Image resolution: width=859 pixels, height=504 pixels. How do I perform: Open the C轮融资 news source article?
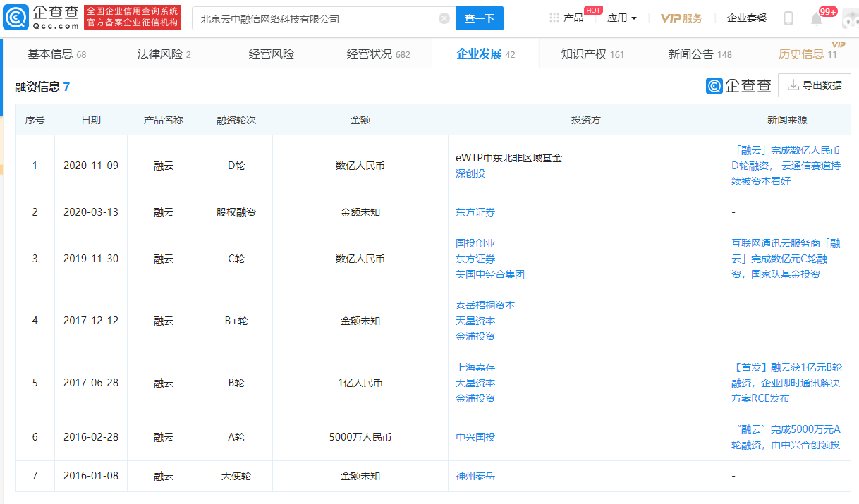click(x=786, y=259)
